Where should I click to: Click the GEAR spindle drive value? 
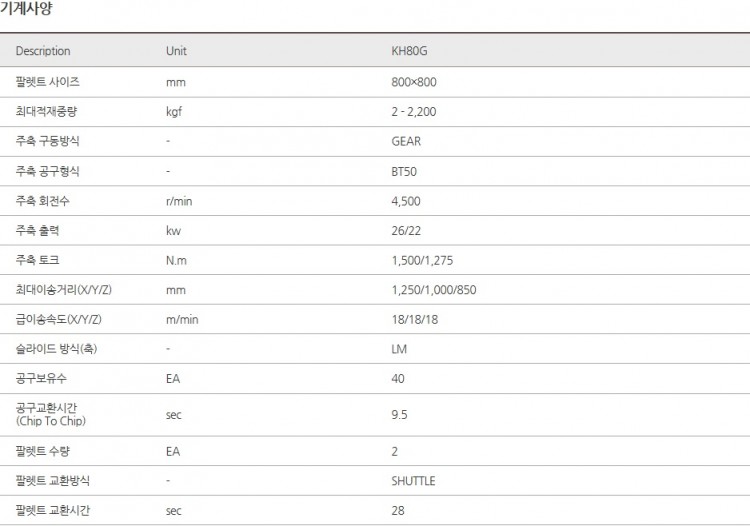406,141
